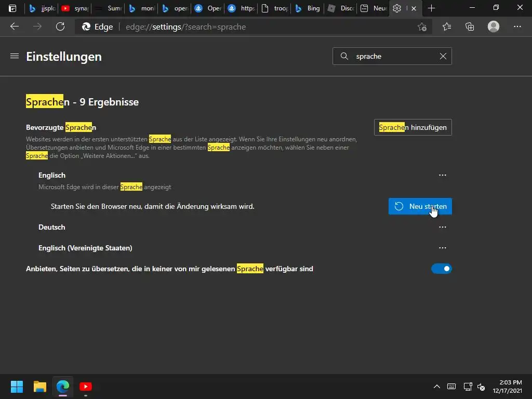Click the forward navigation arrow
The image size is (532, 399).
(x=37, y=26)
